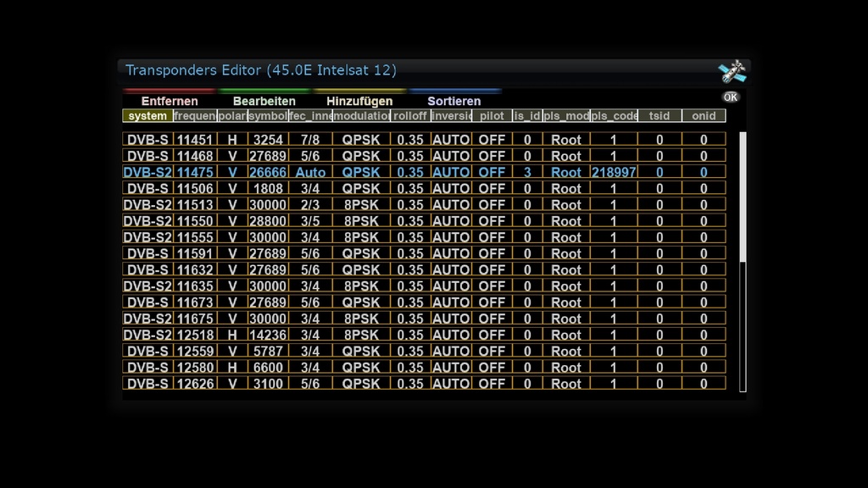The image size is (868, 488).
Task: Click the symbol rate column header
Action: click(x=268, y=115)
